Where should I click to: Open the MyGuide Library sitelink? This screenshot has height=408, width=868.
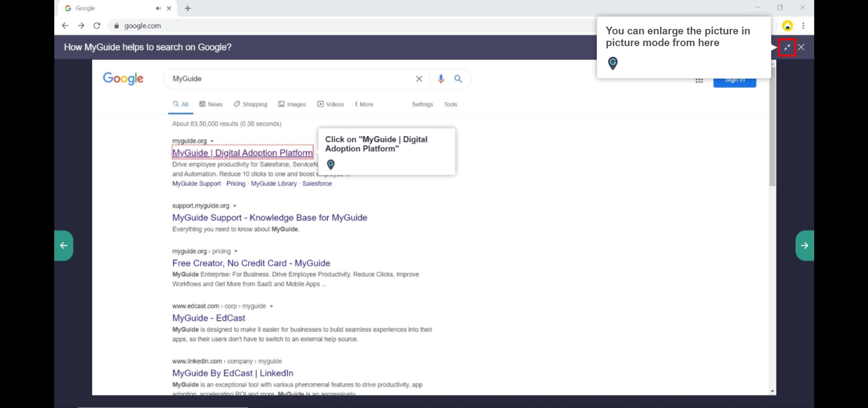tap(274, 183)
